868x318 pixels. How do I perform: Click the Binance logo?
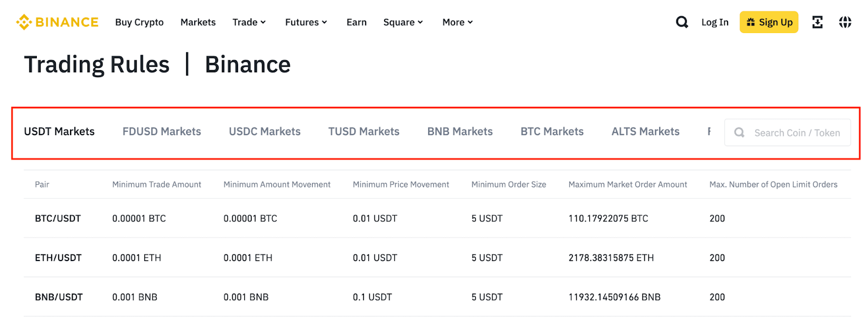[58, 22]
